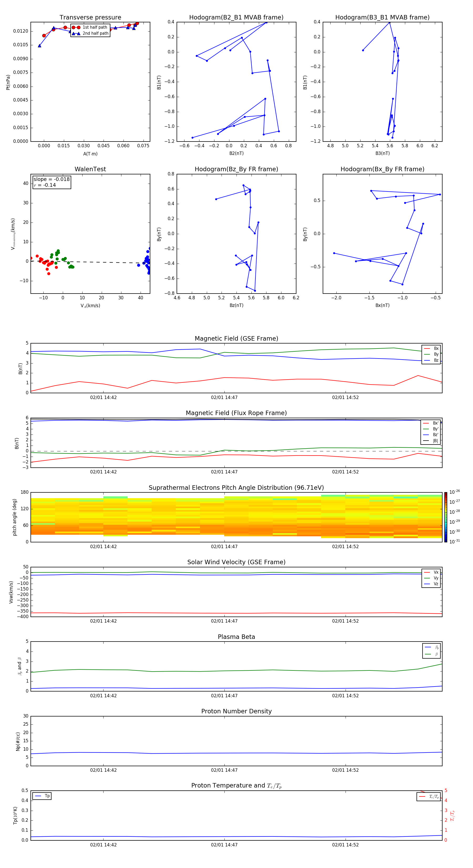
Task: Click the "Proton Number Density" title
Action: (236, 712)
